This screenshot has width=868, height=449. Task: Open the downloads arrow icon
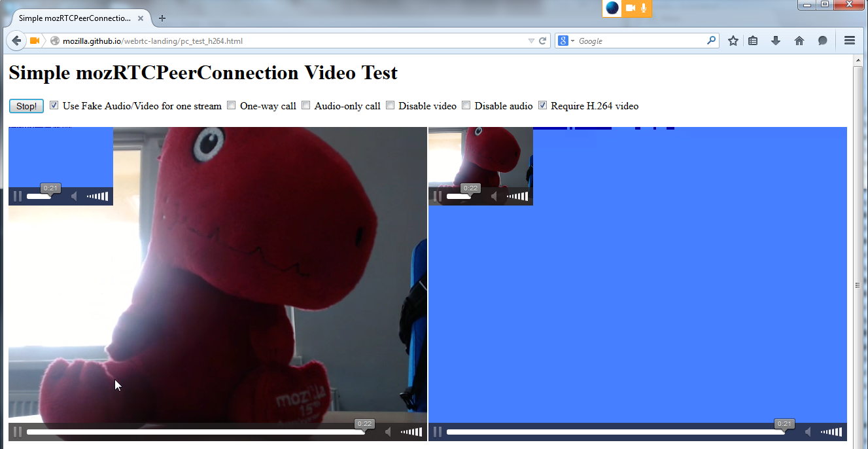pos(776,41)
